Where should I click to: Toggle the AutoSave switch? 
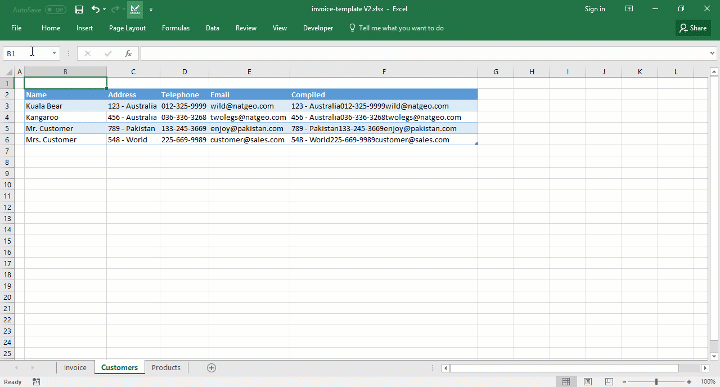coord(55,9)
